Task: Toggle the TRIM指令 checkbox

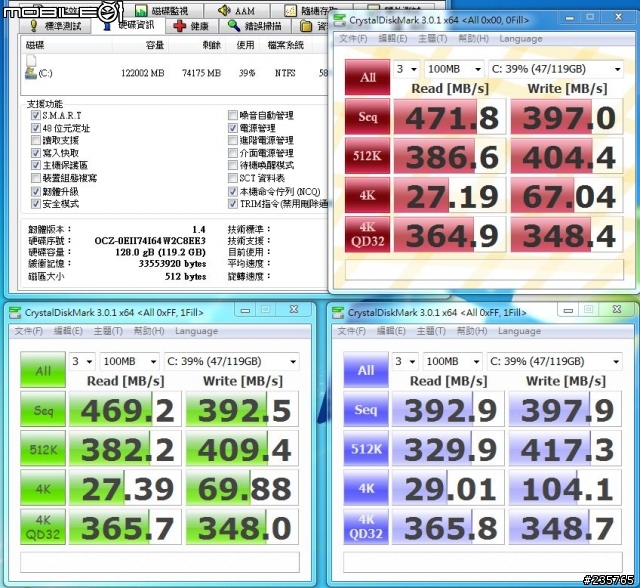Action: tap(233, 204)
